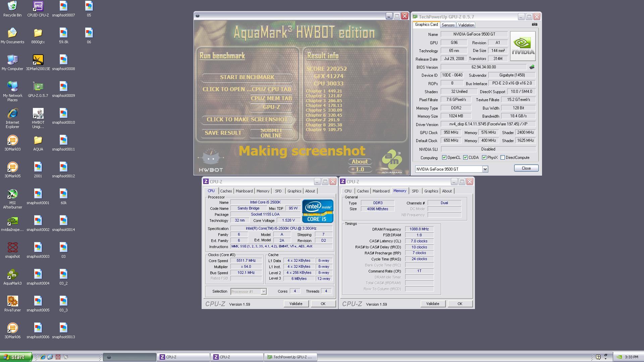This screenshot has height=362, width=644.
Task: Click the NVIDIA logo in GPU-Z
Action: [x=523, y=46]
